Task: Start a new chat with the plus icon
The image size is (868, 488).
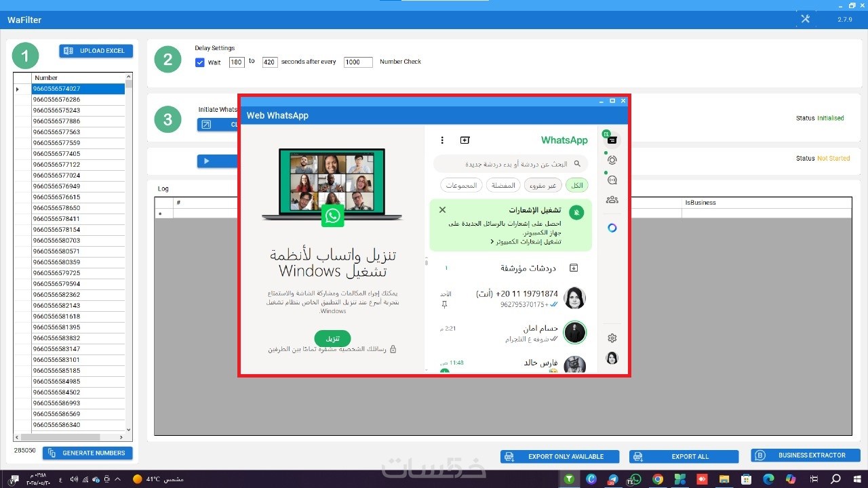Action: [x=465, y=140]
